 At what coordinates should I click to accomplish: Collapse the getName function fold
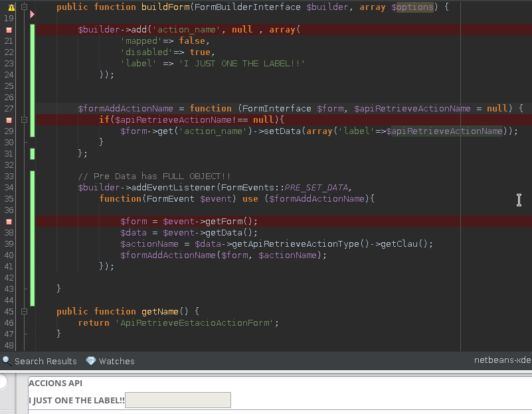24,311
